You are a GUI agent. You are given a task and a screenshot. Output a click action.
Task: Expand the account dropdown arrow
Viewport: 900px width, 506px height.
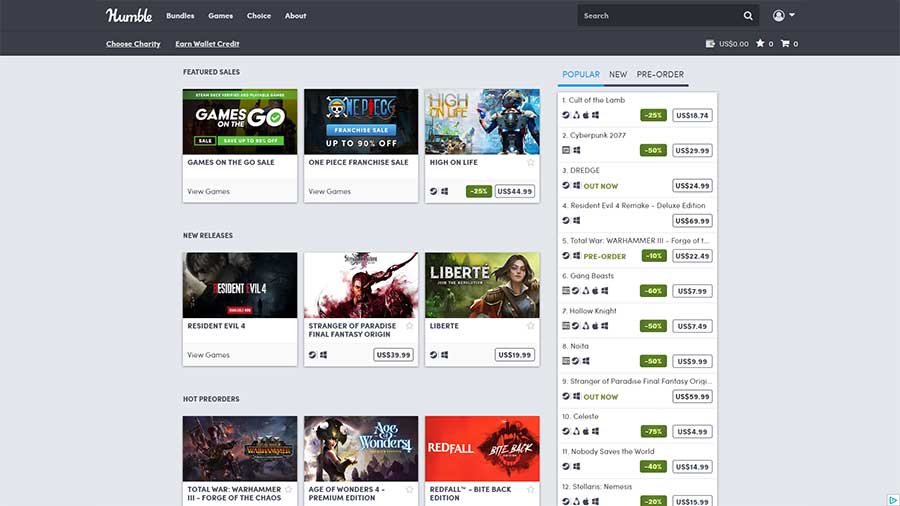(x=792, y=15)
